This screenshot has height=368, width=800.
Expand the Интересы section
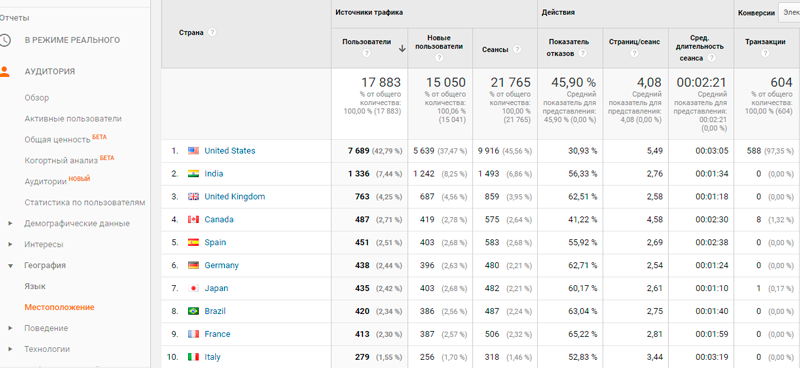click(10, 244)
